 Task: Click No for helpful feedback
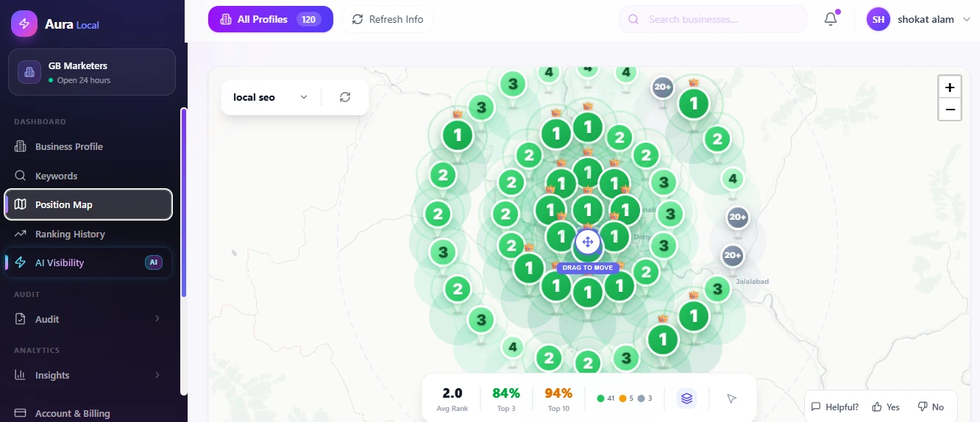(931, 407)
